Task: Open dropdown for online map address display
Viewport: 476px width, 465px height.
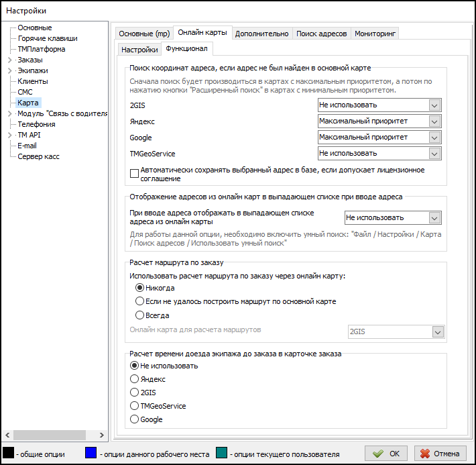Action: coord(434,218)
